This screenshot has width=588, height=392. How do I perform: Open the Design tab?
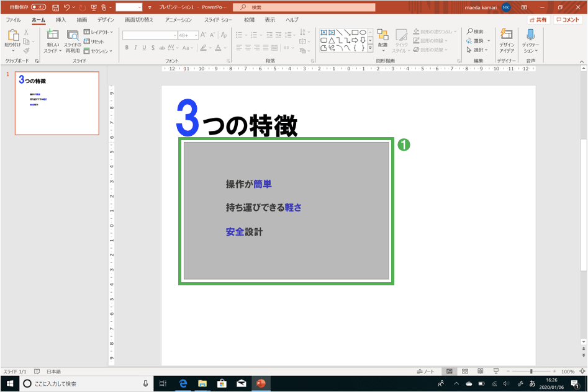(x=106, y=19)
